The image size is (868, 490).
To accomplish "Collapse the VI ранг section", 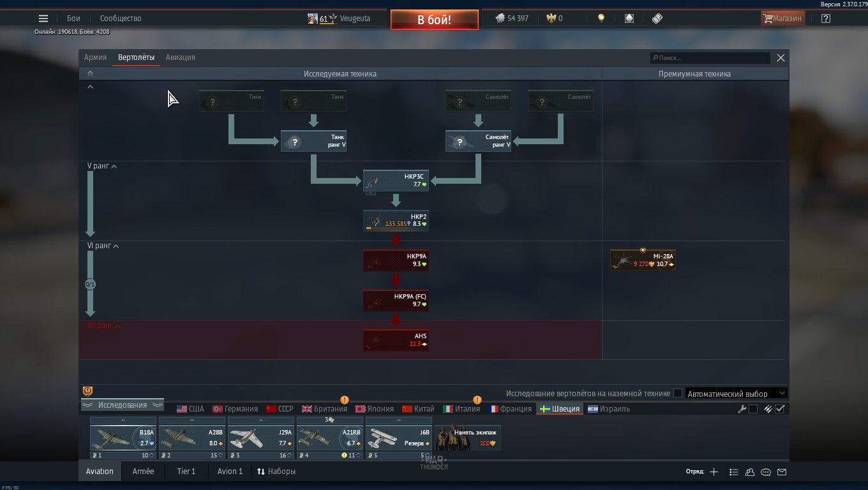I will pos(103,246).
